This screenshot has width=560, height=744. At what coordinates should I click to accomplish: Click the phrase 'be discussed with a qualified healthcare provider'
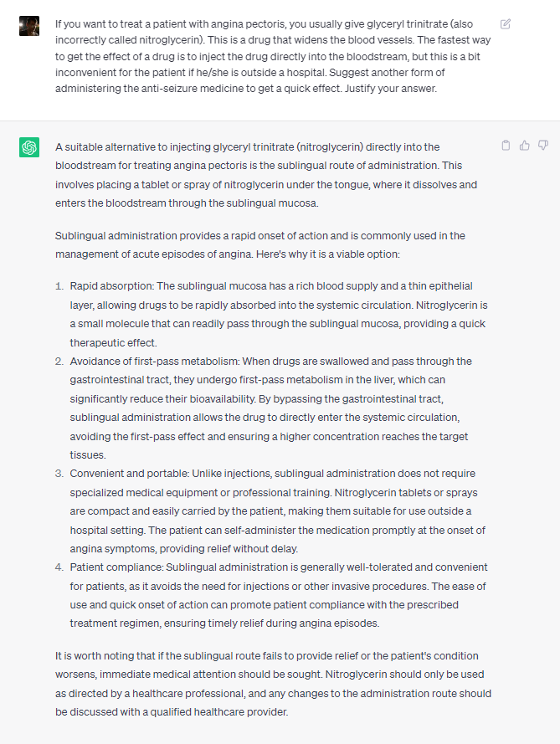pos(172,712)
